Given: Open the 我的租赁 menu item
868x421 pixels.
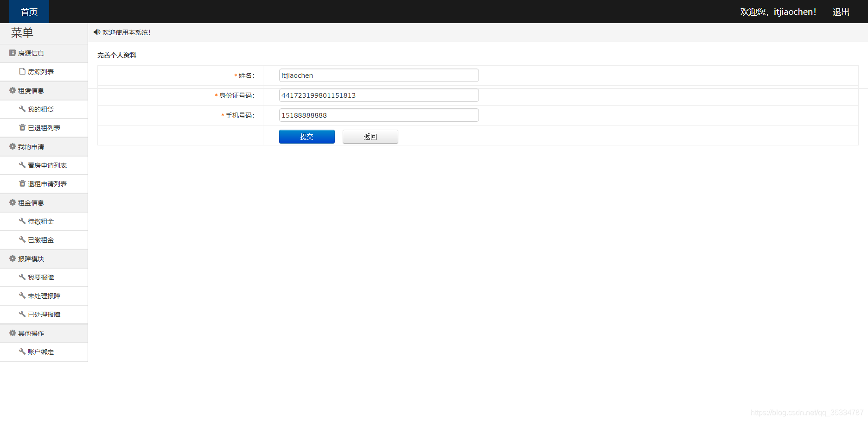Looking at the screenshot, I should (44, 109).
